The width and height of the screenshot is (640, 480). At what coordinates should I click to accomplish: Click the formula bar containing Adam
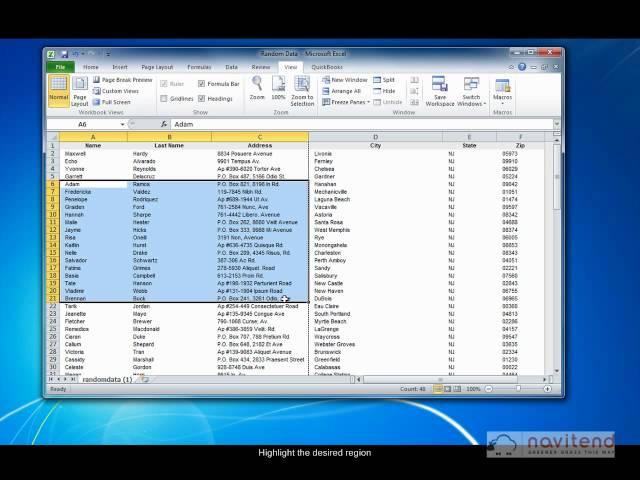coord(362,124)
